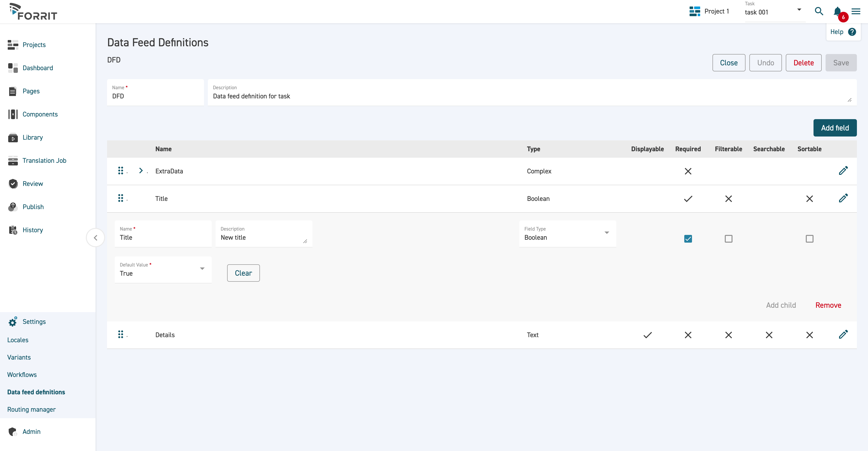Edit the ExtraData field with pencil icon
This screenshot has width=868, height=451.
tap(843, 171)
